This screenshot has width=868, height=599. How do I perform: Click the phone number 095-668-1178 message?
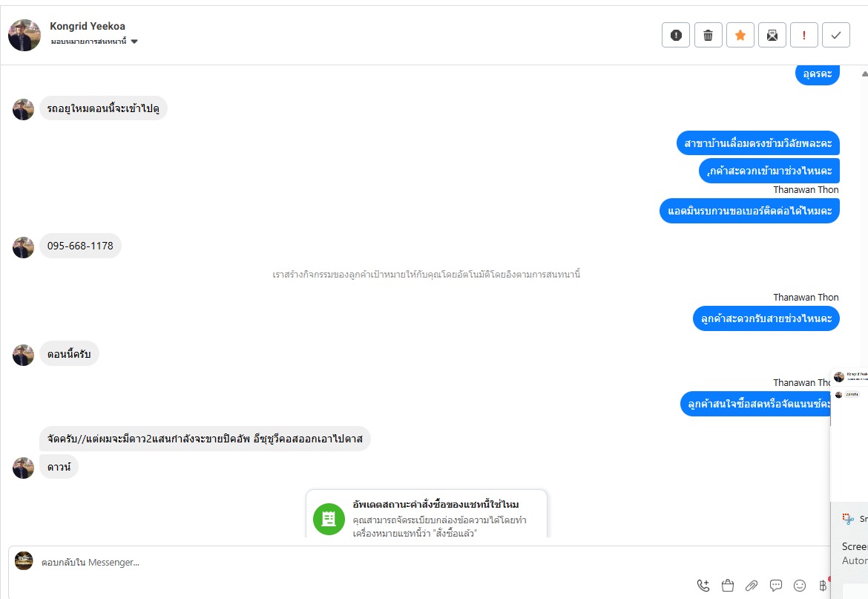coord(80,246)
